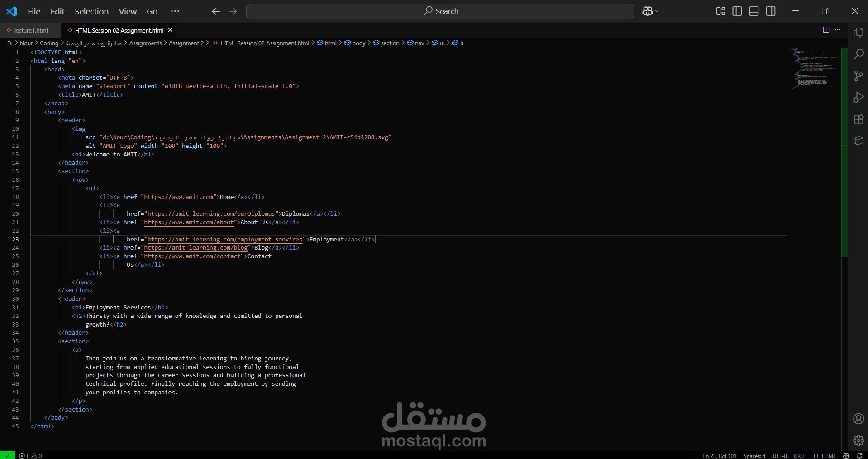Open the Search view in activity bar
The image size is (868, 459).
tap(858, 54)
